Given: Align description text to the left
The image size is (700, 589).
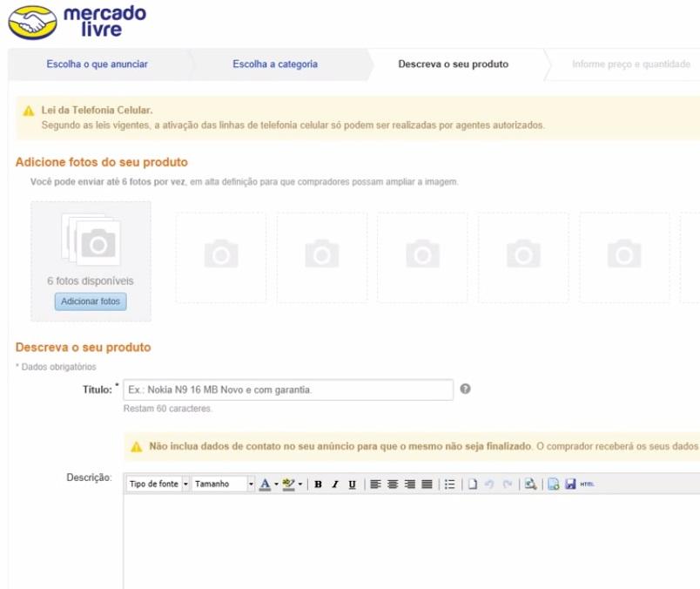Looking at the screenshot, I should [x=375, y=484].
